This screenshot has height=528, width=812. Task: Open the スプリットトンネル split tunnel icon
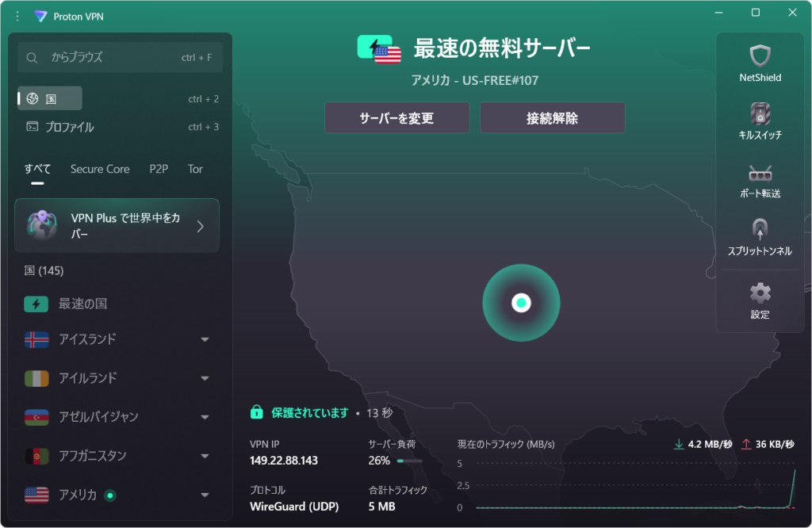tap(760, 229)
